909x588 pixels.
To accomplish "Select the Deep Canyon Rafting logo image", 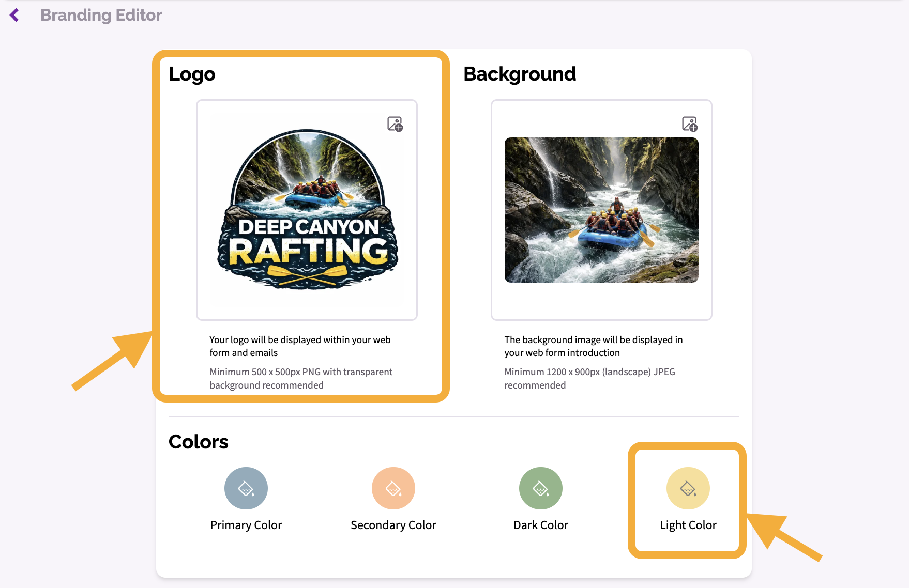I will pyautogui.click(x=308, y=209).
